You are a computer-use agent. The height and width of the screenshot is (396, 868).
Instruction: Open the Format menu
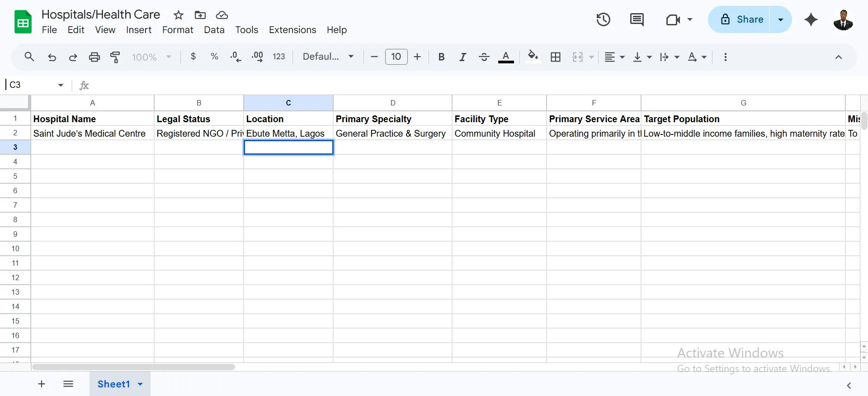(x=178, y=30)
